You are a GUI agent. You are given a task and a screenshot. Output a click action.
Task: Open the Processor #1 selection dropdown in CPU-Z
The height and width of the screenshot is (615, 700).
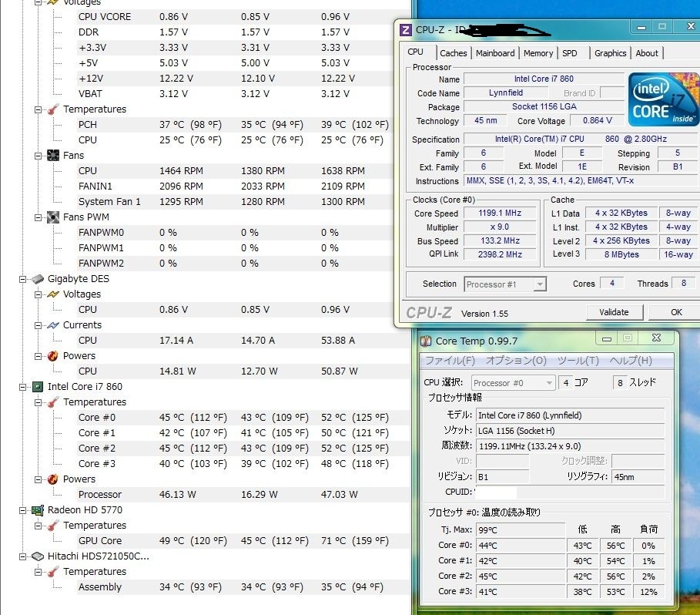click(x=540, y=284)
